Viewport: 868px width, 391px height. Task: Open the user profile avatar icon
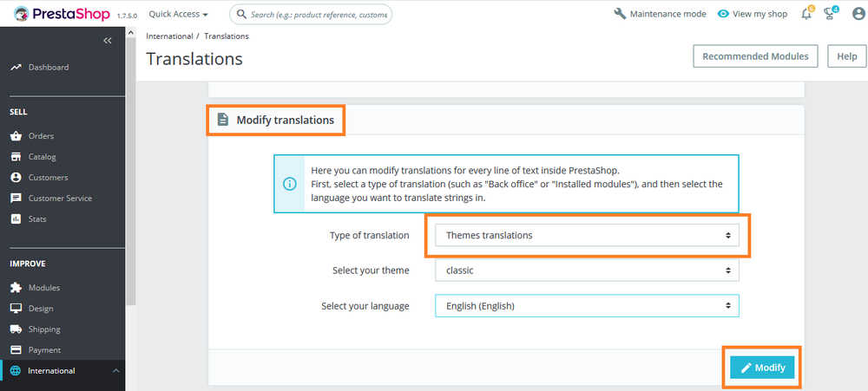(x=859, y=15)
